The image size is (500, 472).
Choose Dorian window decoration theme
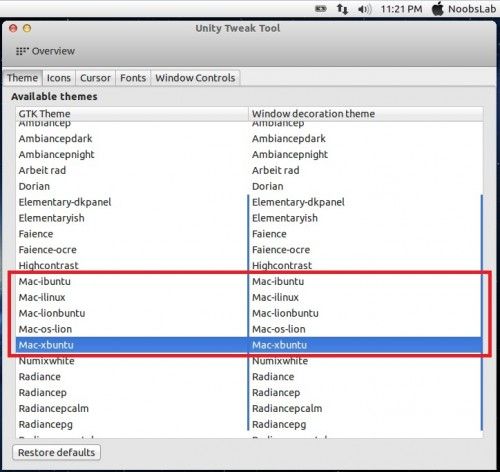pos(366,186)
